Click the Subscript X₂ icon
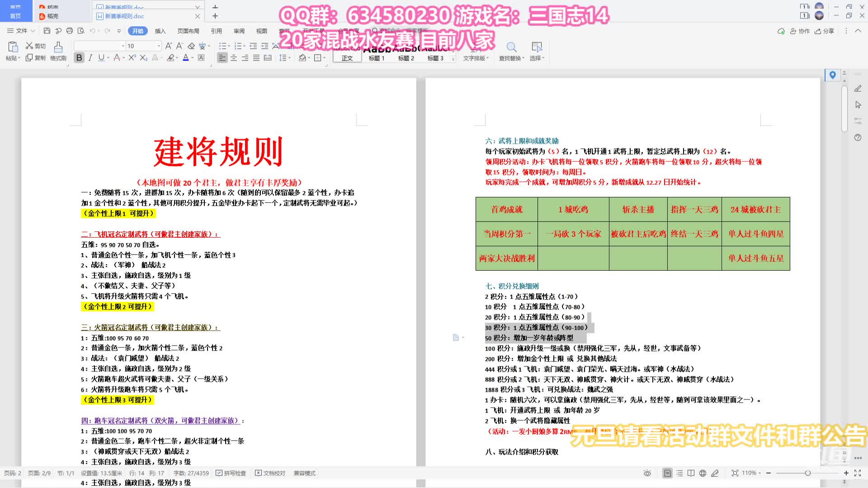Screen dimensions: 868x488 coord(144,57)
